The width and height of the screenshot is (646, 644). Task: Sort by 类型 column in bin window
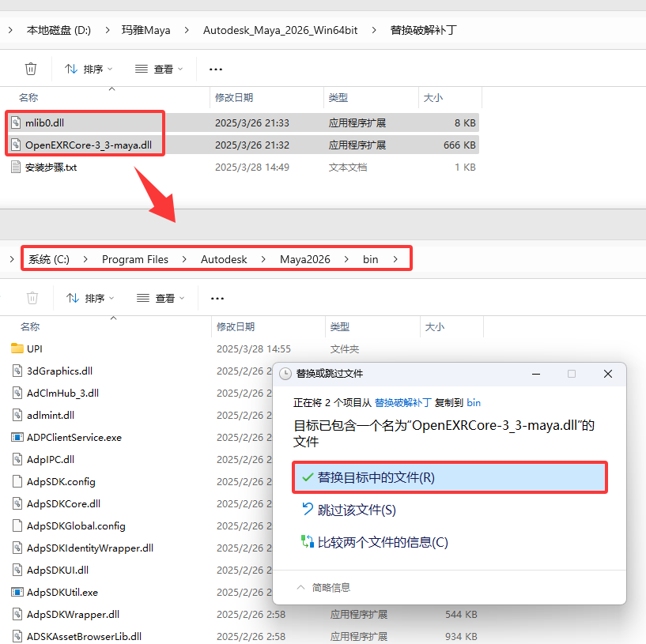point(340,326)
